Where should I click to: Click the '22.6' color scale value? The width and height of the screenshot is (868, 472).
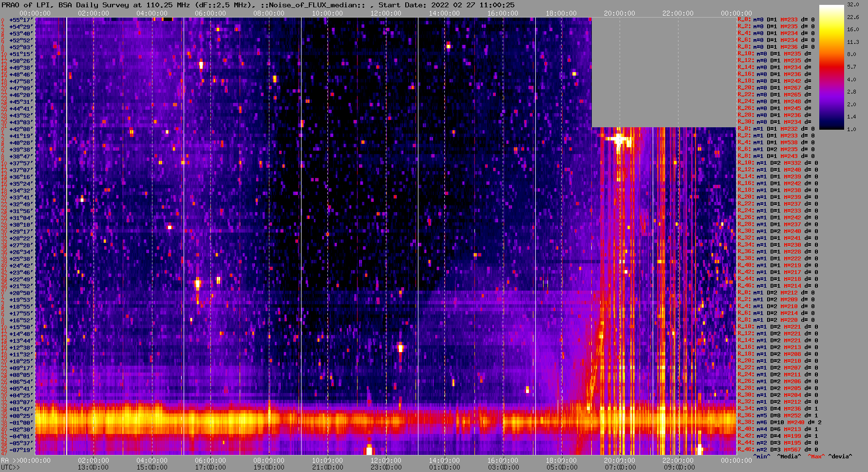click(x=853, y=17)
